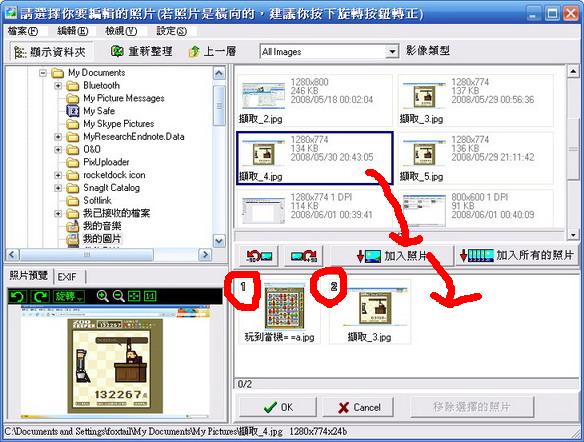The height and width of the screenshot is (442, 584).
Task: Select the Softlink folder
Action: pyautogui.click(x=97, y=200)
